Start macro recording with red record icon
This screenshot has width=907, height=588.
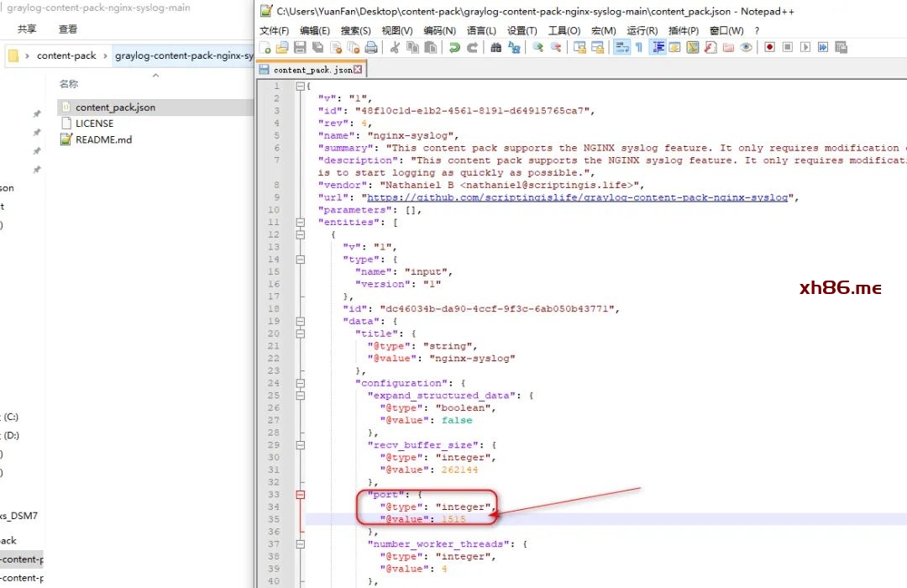(769, 48)
